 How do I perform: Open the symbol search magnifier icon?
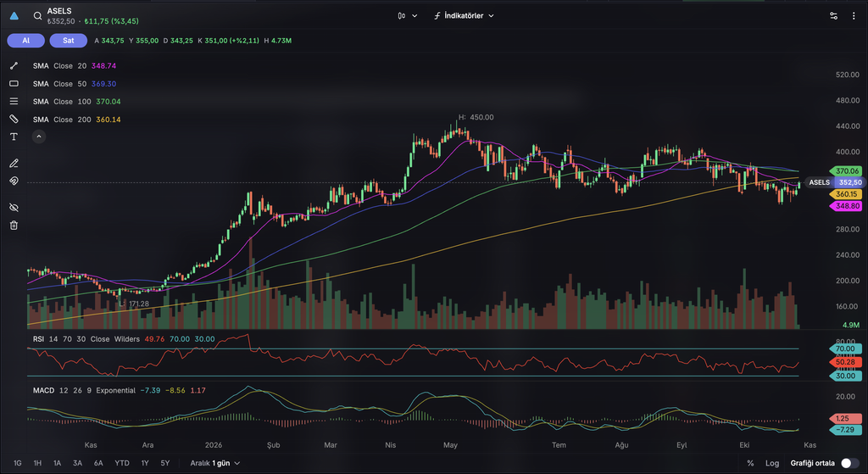(x=37, y=16)
